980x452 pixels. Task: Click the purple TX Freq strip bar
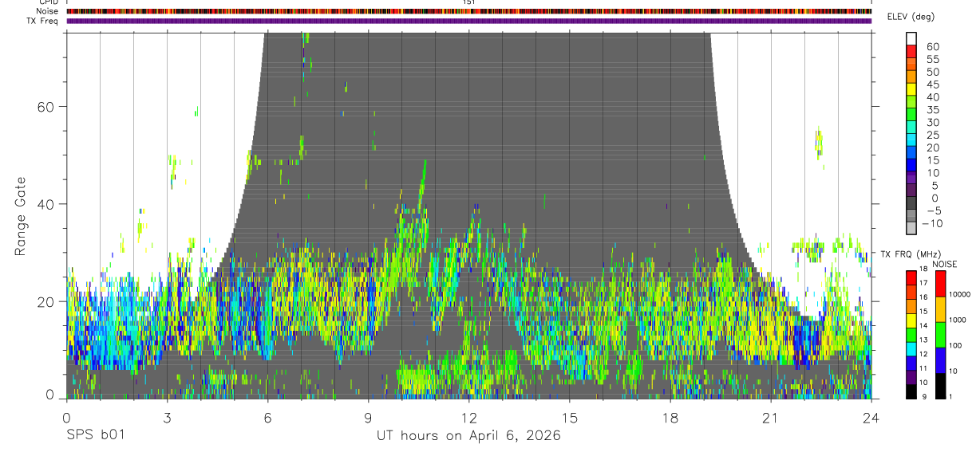pyautogui.click(x=468, y=21)
